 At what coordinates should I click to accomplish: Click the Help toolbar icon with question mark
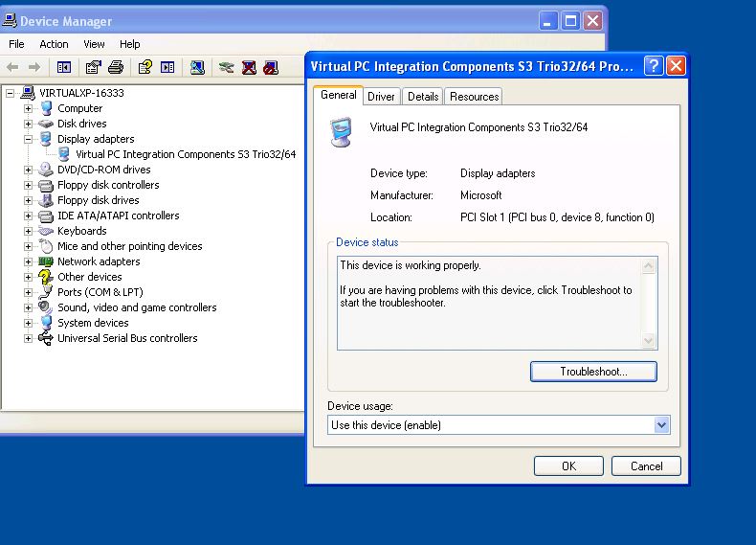click(x=145, y=67)
